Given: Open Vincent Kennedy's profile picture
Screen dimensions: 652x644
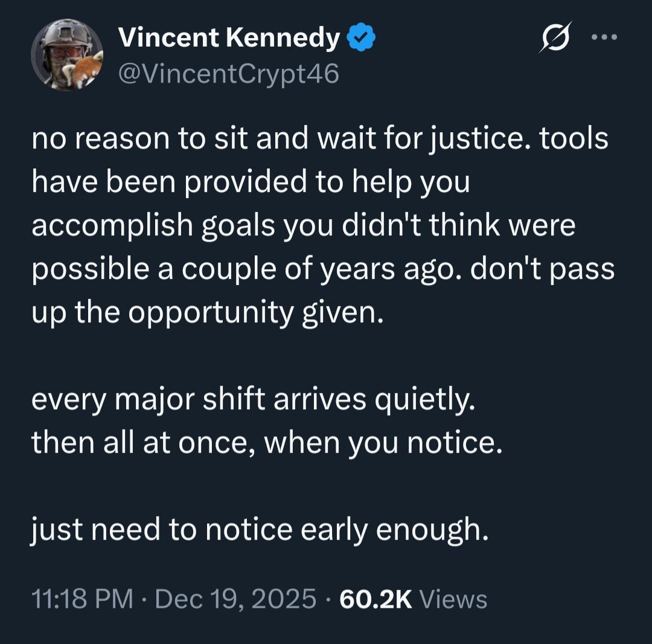Looking at the screenshot, I should click(x=67, y=56).
